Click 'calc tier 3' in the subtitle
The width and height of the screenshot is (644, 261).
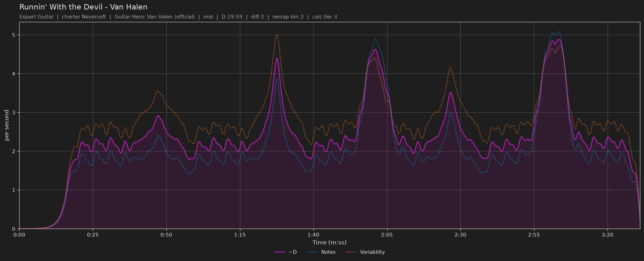(x=325, y=17)
